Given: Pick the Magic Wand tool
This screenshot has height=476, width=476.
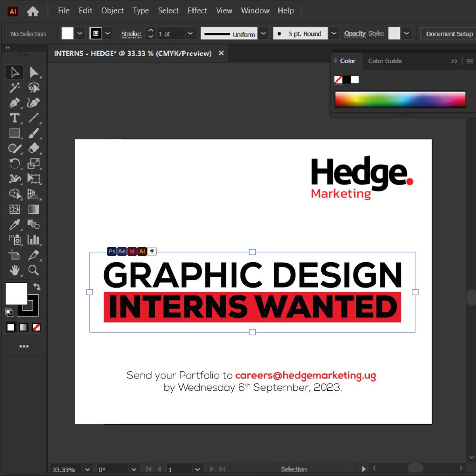Looking at the screenshot, I should 15,87.
